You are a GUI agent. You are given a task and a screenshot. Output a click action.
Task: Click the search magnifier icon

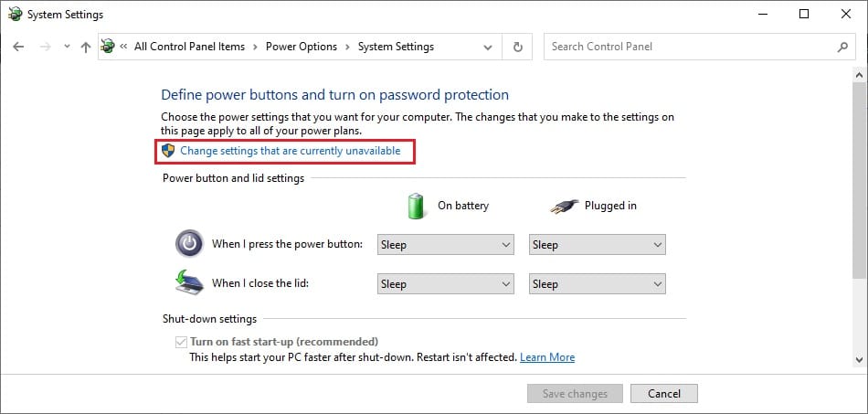pos(842,47)
